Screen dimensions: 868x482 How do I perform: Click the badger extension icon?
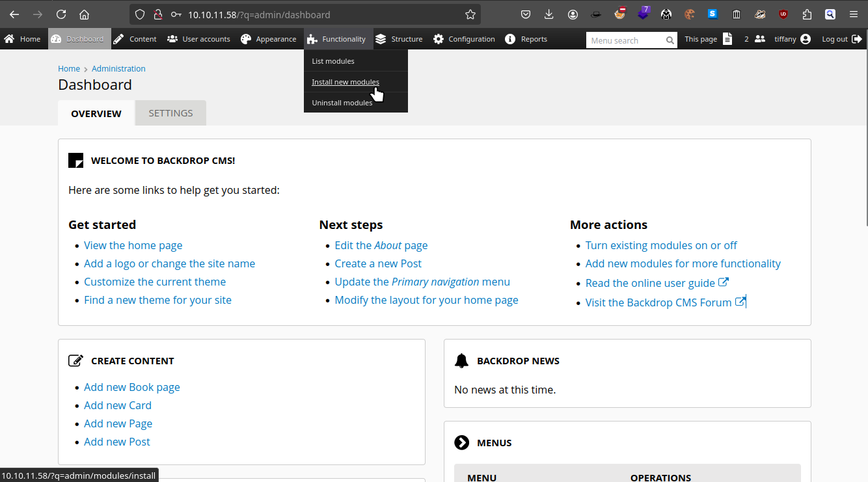[x=760, y=14]
